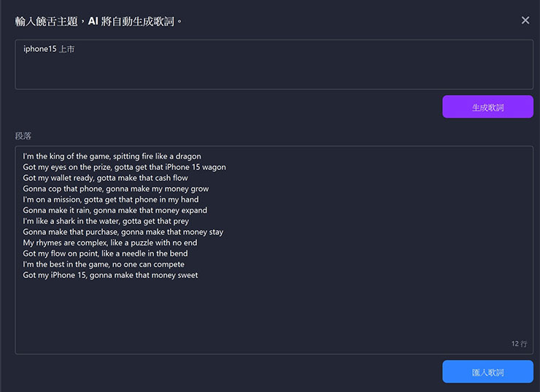Image resolution: width=540 pixels, height=392 pixels.
Task: Click the blue 匯入歌詞 button
Action: click(487, 372)
